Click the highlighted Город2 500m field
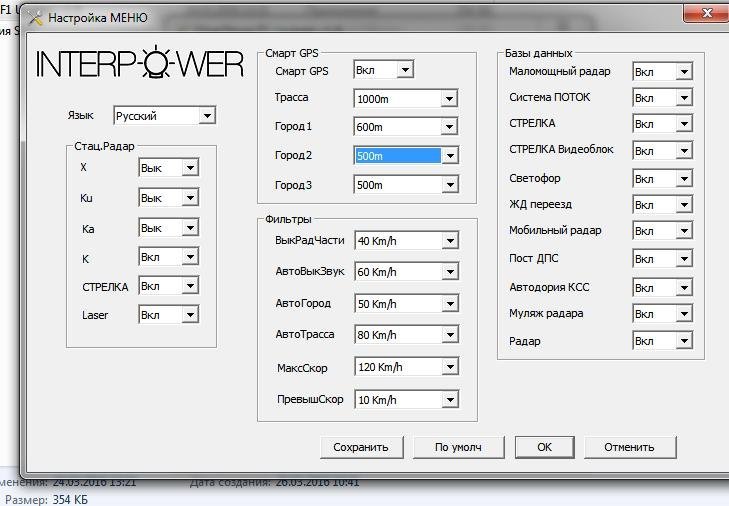The height and width of the screenshot is (506, 729). pos(397,156)
